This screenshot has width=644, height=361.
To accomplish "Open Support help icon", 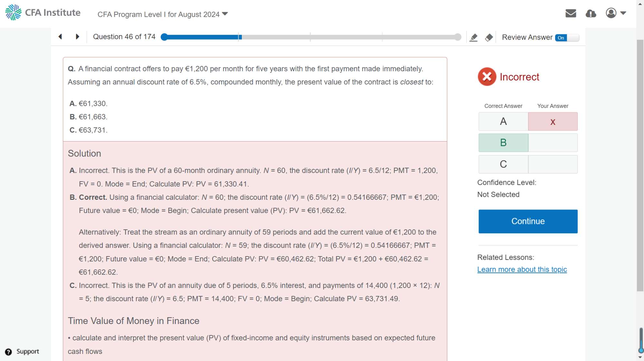I will coord(9,352).
